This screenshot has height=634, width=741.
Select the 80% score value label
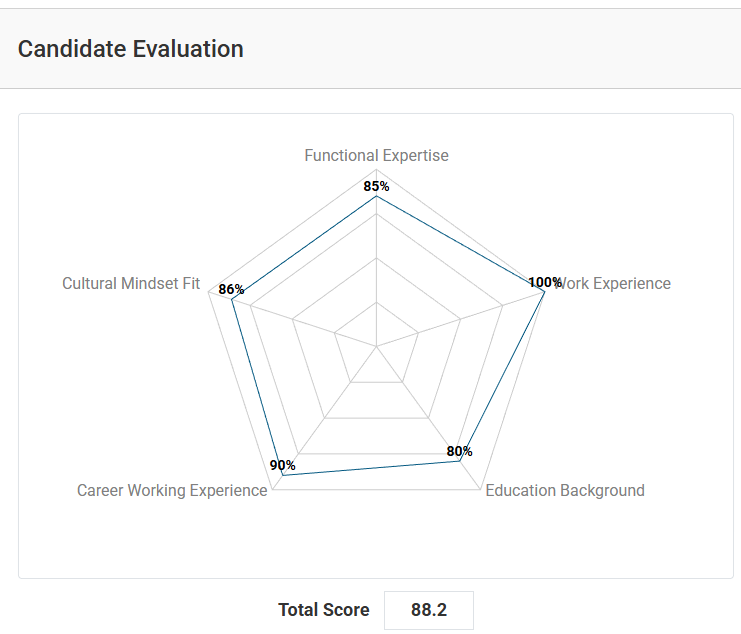[x=459, y=452]
